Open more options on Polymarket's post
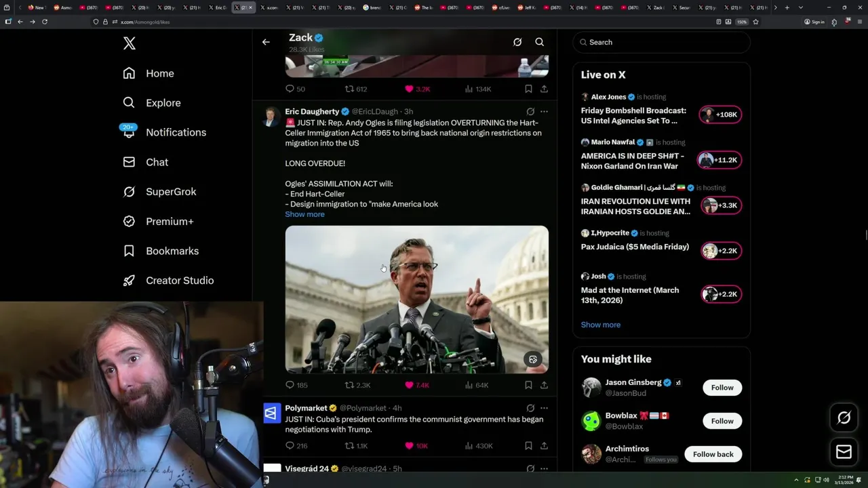 [544, 408]
